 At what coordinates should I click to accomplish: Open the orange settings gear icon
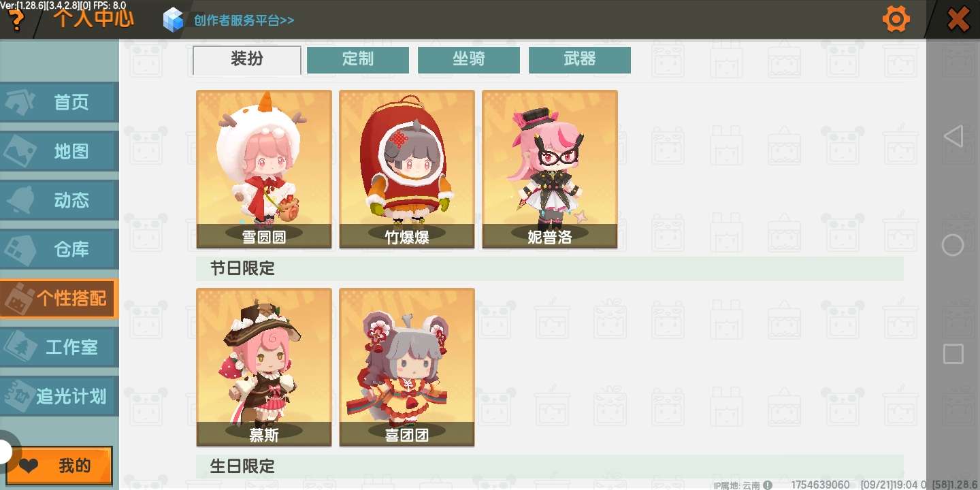[896, 18]
